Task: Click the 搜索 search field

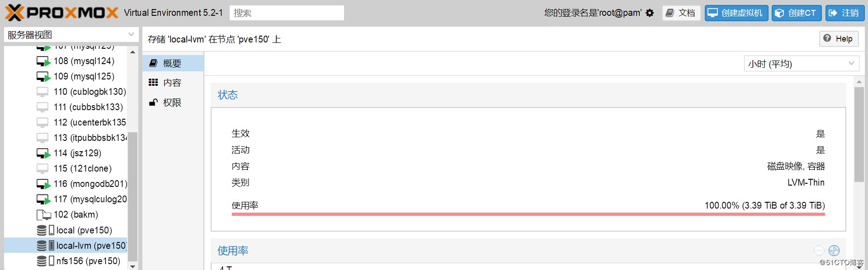Action: 287,13
